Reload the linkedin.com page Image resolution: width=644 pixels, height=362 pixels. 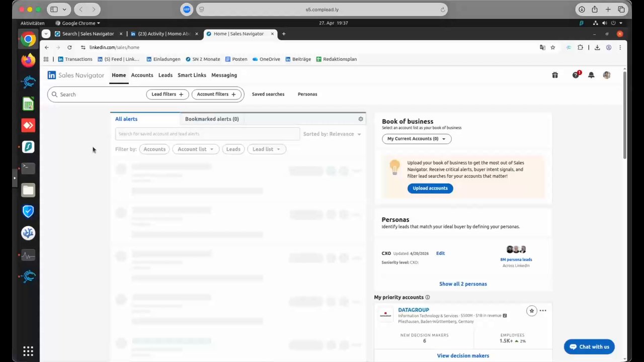(x=69, y=47)
